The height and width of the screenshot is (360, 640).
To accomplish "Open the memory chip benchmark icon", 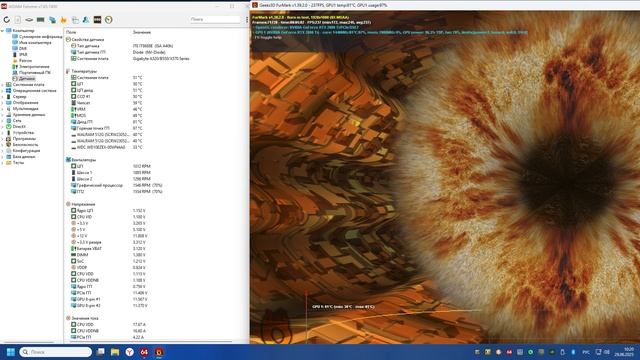I will [x=40, y=20].
